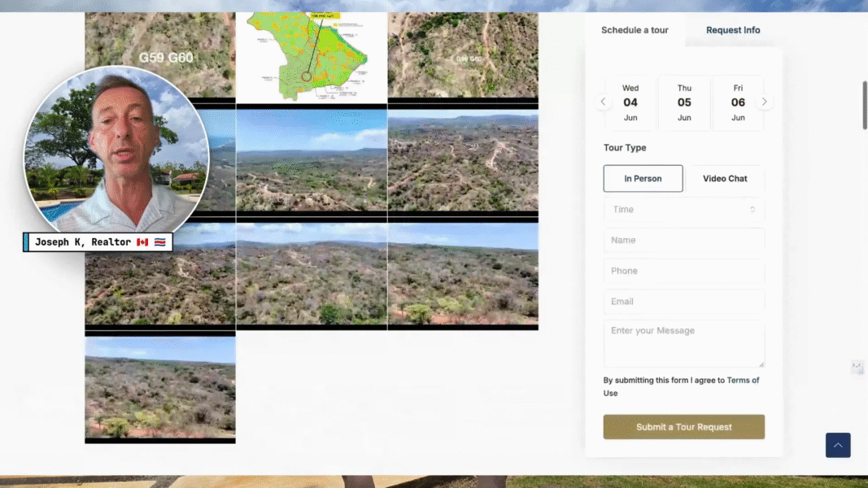The height and width of the screenshot is (488, 868).
Task: Open the property map thumbnail
Action: 312,55
